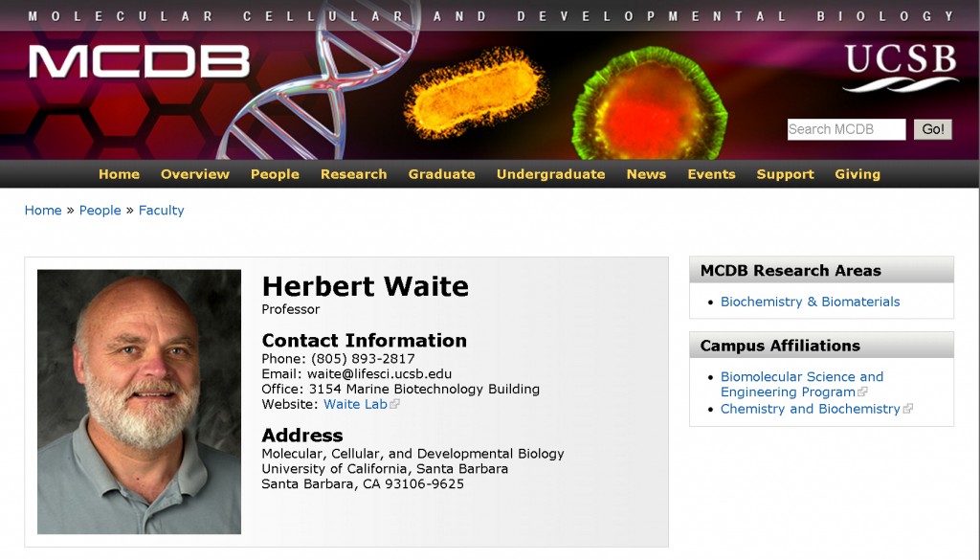Viewport: 980px width, 560px height.
Task: Click the Contact Information heading
Action: (365, 341)
